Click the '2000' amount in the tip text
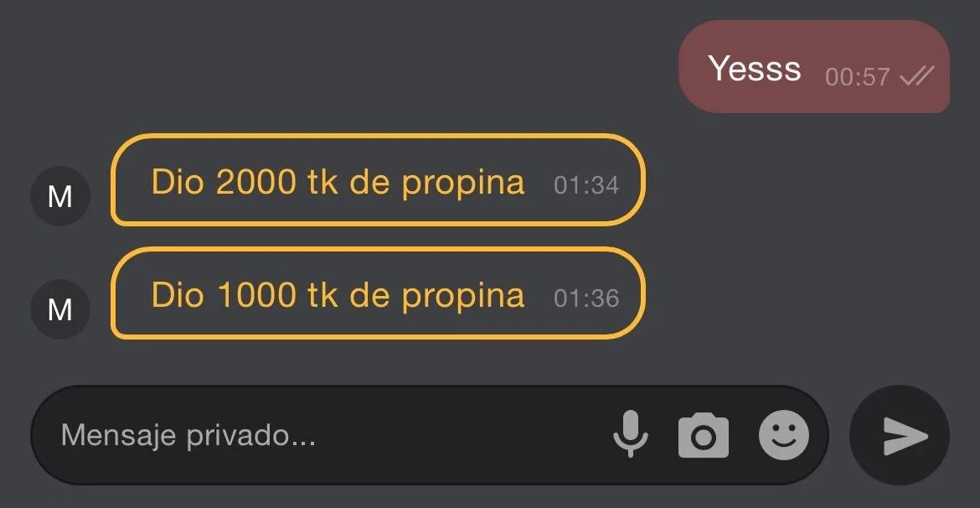980x508 pixels. coord(255,182)
